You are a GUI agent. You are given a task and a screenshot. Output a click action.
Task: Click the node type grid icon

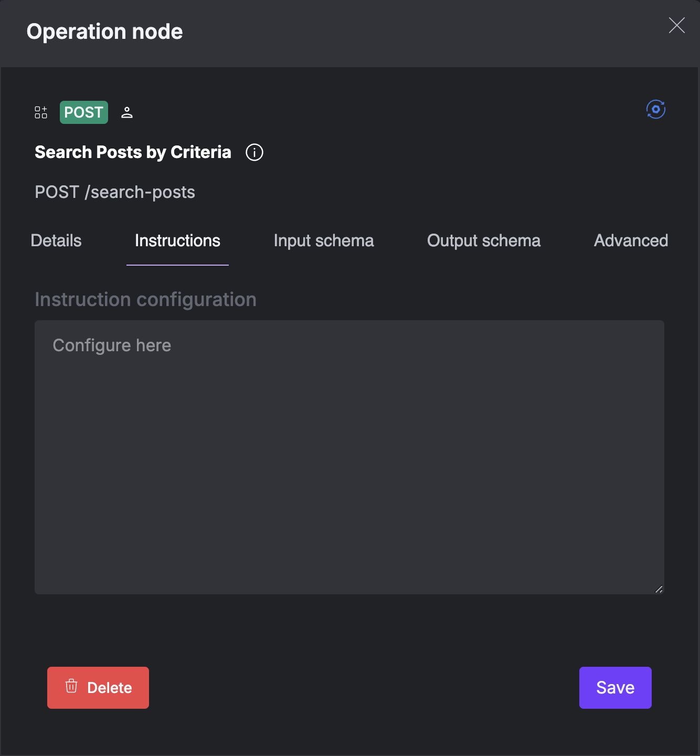tap(41, 112)
